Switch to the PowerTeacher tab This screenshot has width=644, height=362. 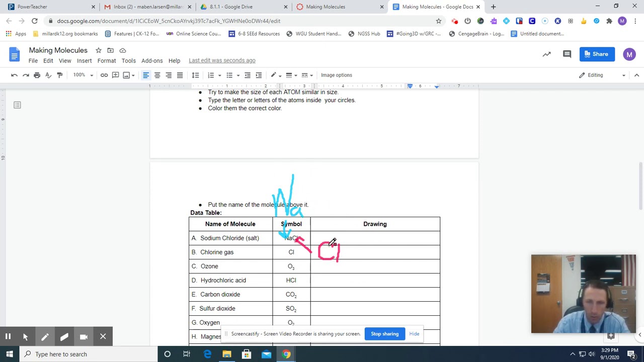coord(50,7)
